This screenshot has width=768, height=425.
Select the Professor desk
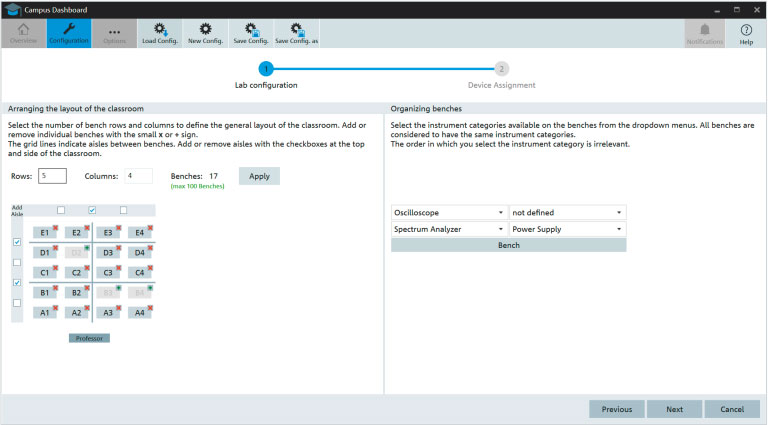point(89,338)
